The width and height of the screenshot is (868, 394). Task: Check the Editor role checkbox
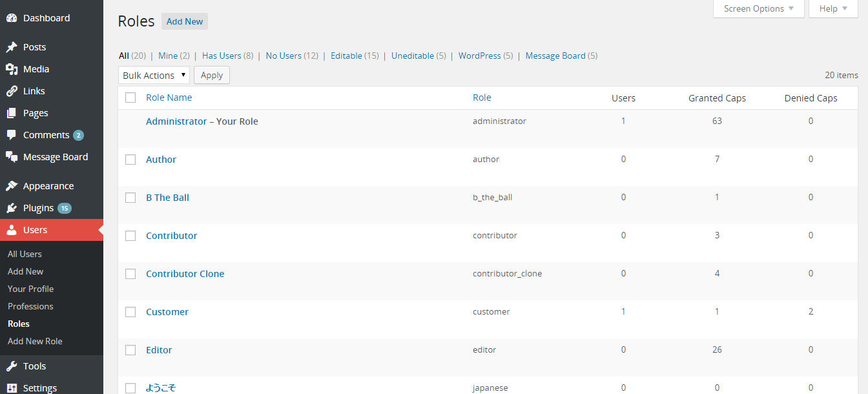coord(130,350)
